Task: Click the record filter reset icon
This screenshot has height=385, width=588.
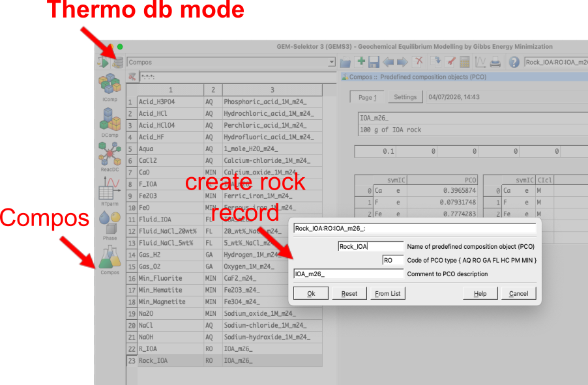Action: [x=132, y=77]
